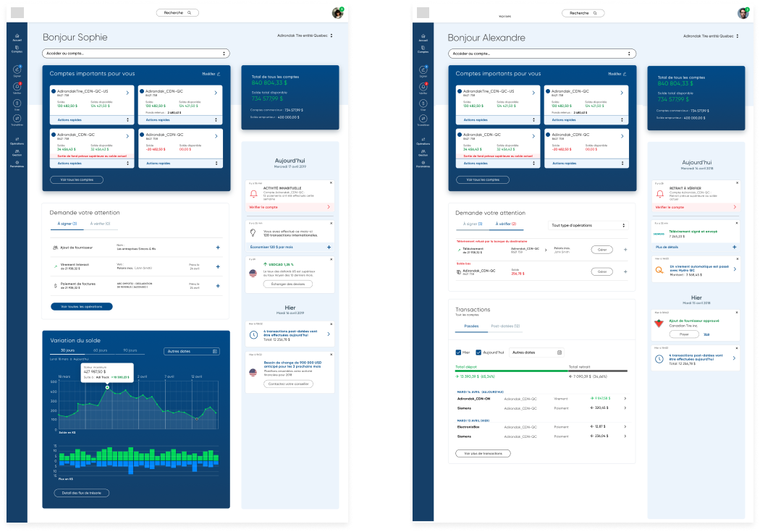This screenshot has height=532, width=760.
Task: Expand Tout type d'opérations dropdown
Action: click(x=587, y=226)
